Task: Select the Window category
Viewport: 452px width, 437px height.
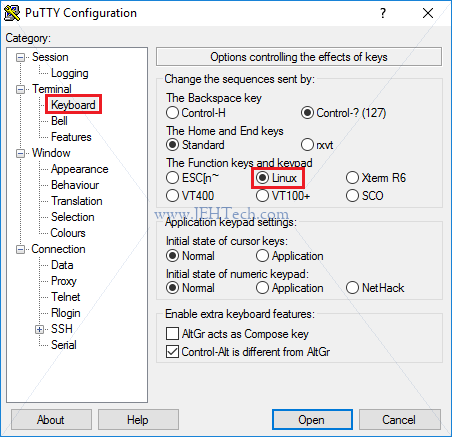Action: point(51,153)
